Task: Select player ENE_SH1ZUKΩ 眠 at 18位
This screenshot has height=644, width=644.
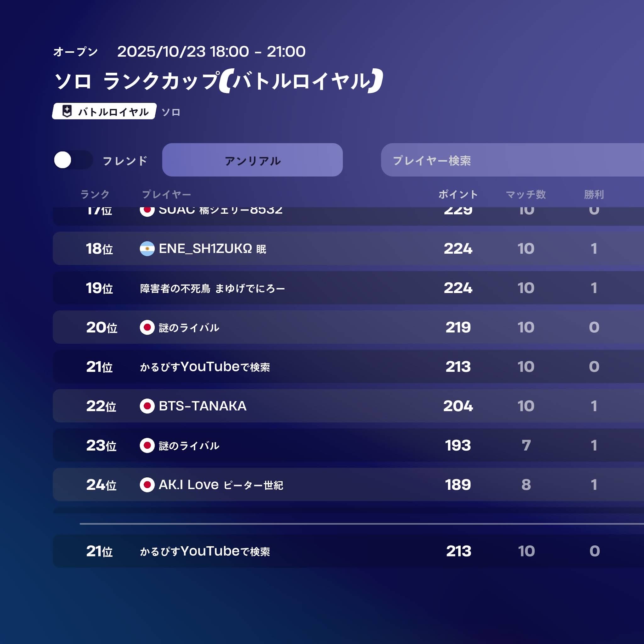Action: [212, 249]
